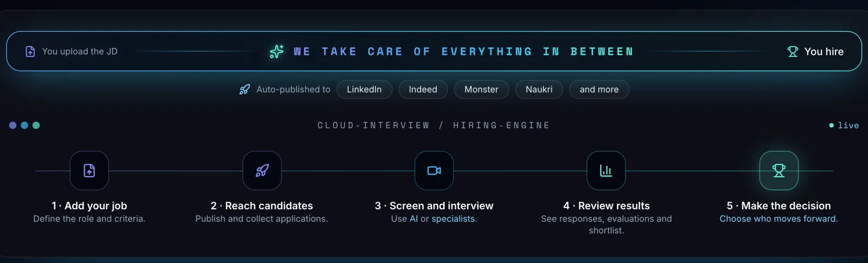This screenshot has height=263, width=868.
Task: Click 'Auto-published to' label
Action: (x=293, y=90)
